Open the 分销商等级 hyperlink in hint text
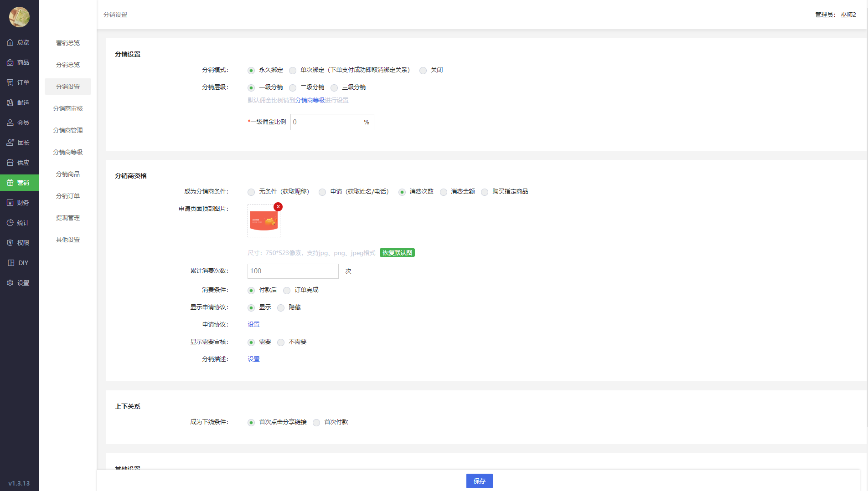Screen dimensions: 868x491 click(310, 100)
